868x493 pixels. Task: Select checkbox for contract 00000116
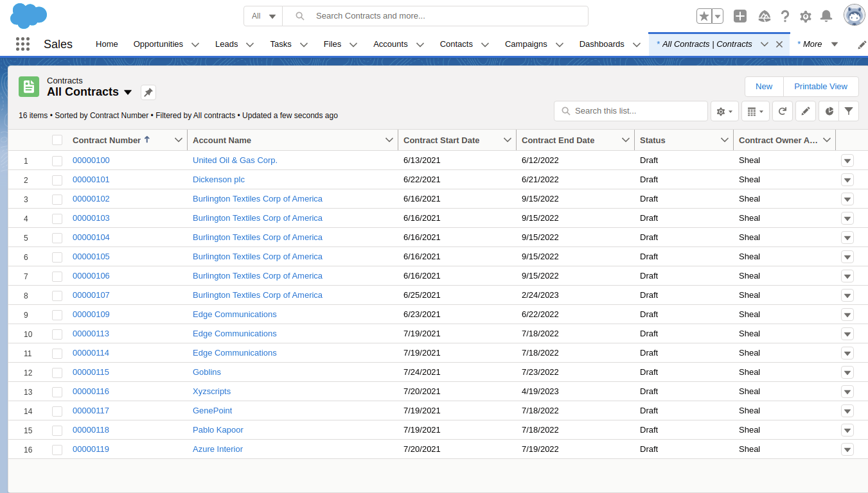coord(57,392)
